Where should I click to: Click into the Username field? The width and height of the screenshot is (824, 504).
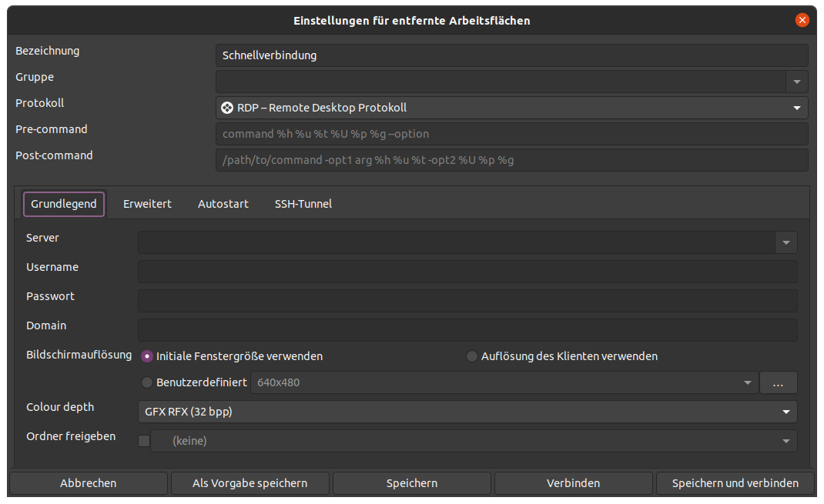click(x=467, y=272)
